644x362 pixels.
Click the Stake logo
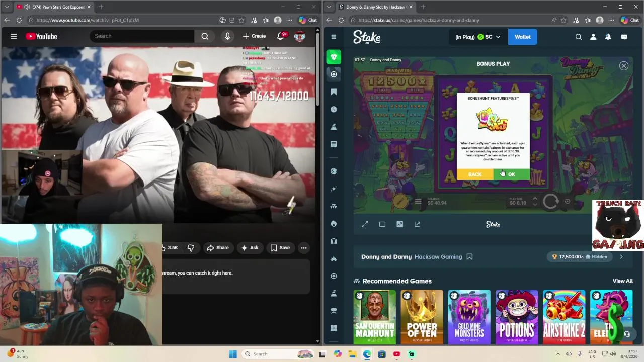pyautogui.click(x=367, y=37)
